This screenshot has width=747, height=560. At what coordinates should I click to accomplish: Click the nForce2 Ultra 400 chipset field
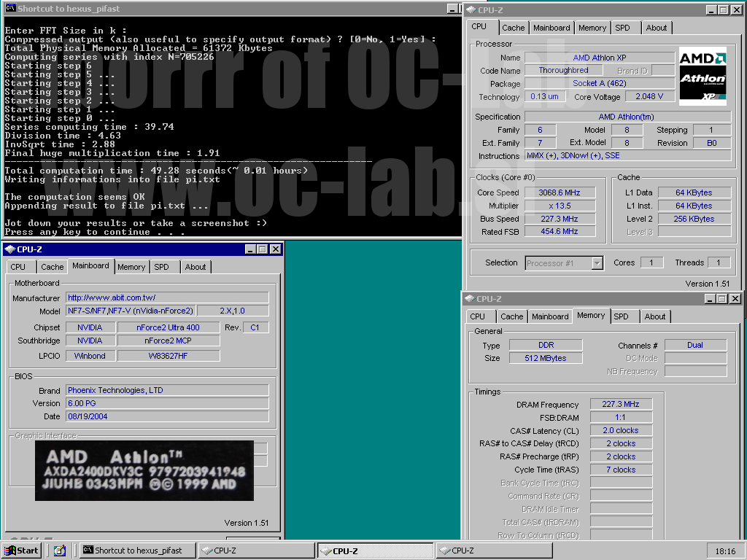point(169,327)
